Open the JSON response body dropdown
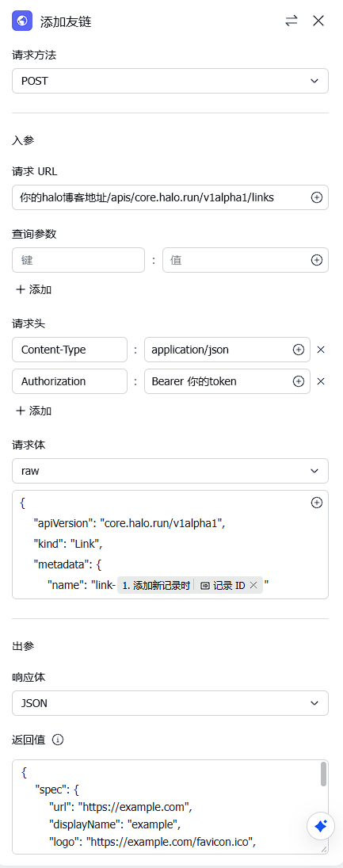This screenshot has height=868, width=343. [x=170, y=704]
